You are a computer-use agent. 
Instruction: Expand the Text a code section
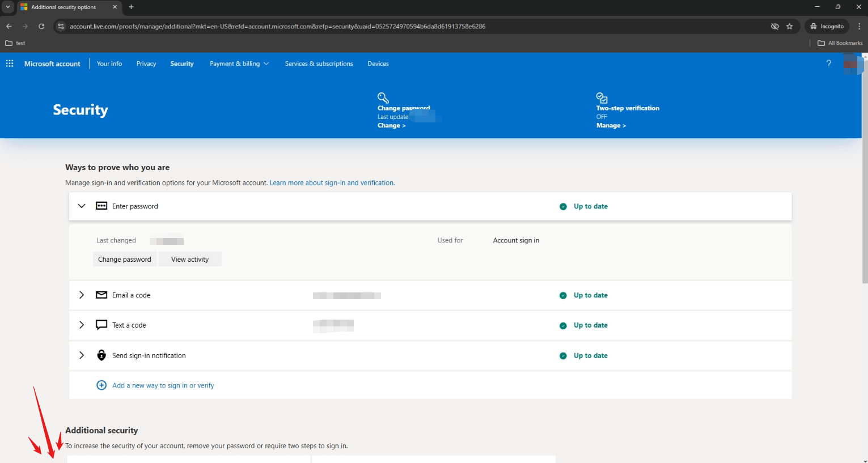coord(81,325)
